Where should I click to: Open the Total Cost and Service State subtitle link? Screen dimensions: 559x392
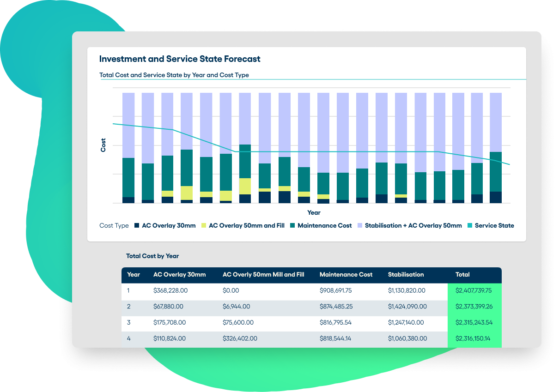pyautogui.click(x=174, y=75)
